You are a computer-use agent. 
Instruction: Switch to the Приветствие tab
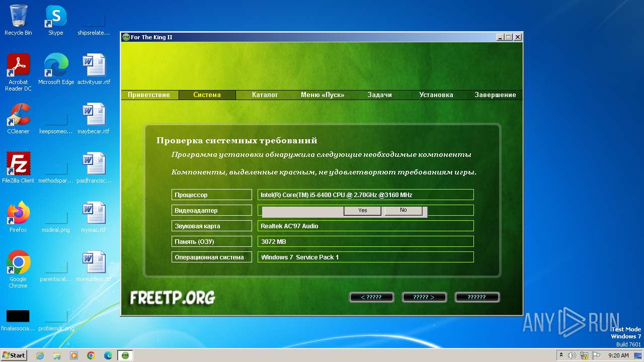(149, 95)
